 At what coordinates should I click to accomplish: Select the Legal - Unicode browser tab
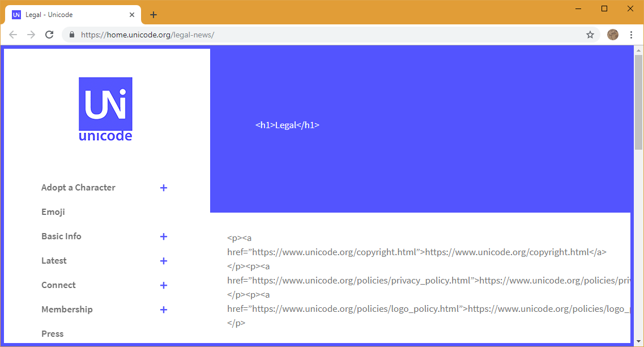point(73,15)
